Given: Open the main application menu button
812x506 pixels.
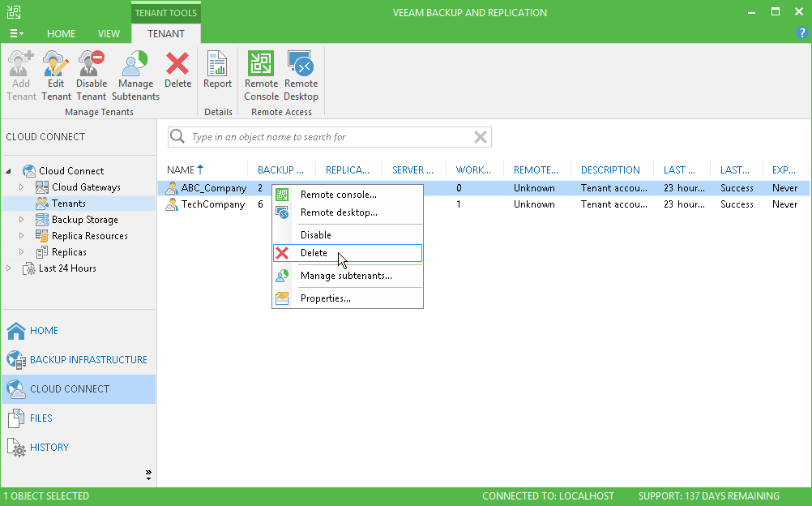Looking at the screenshot, I should tap(16, 33).
